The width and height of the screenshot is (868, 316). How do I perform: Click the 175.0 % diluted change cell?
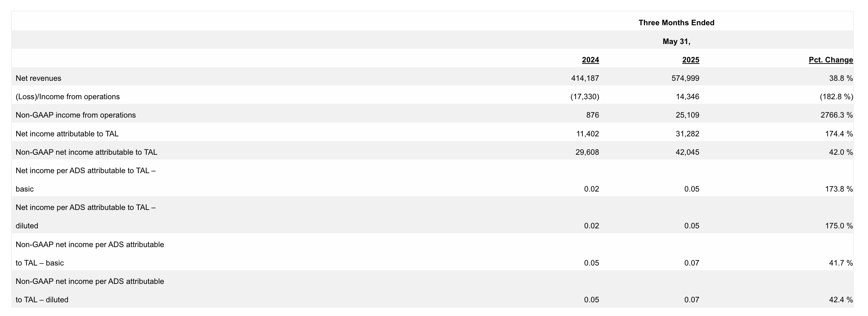coord(838,226)
